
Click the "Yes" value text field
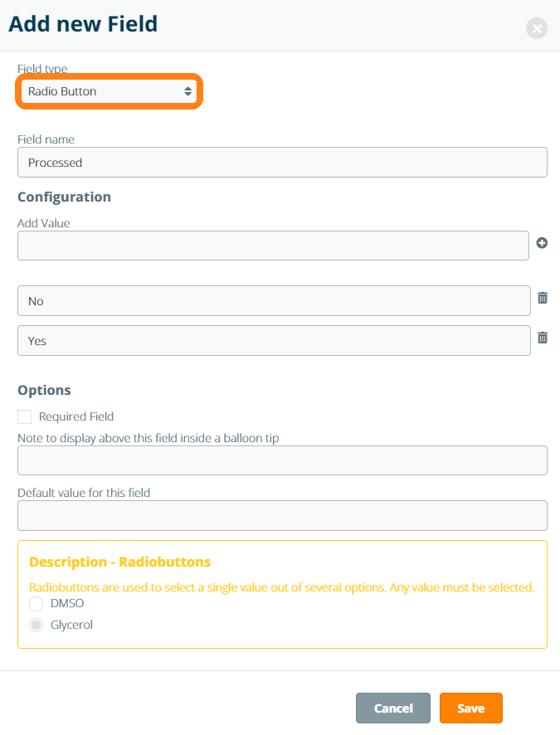click(x=274, y=341)
